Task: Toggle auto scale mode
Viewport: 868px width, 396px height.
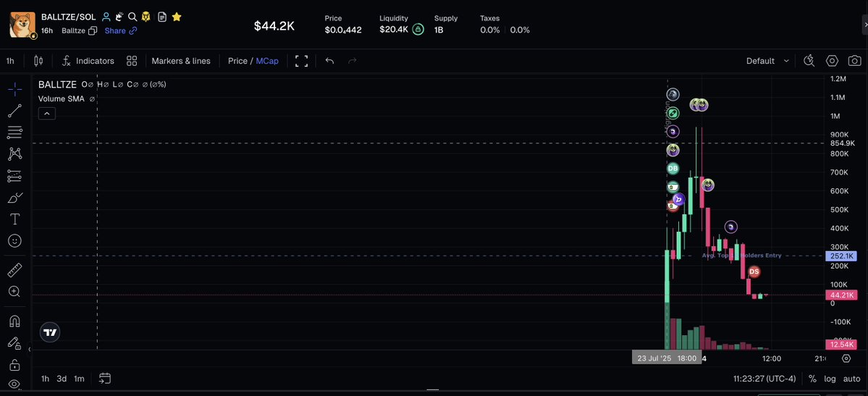Action: [851, 379]
